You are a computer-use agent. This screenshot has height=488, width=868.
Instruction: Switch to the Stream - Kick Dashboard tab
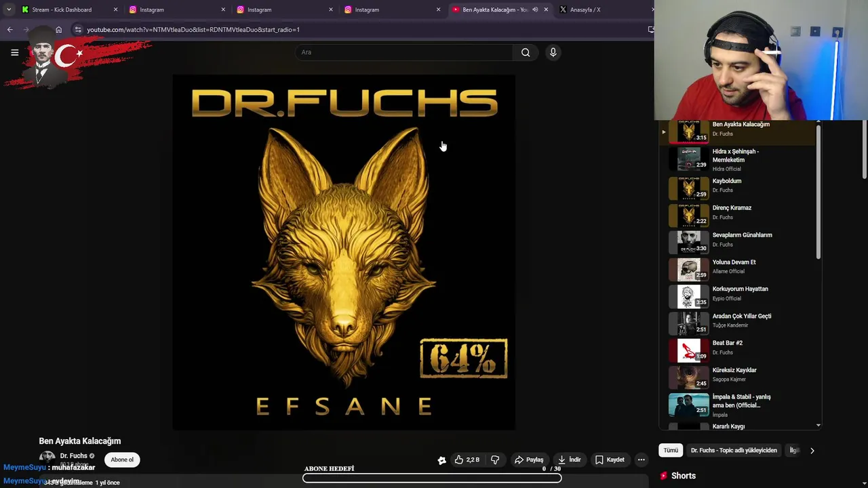point(70,9)
